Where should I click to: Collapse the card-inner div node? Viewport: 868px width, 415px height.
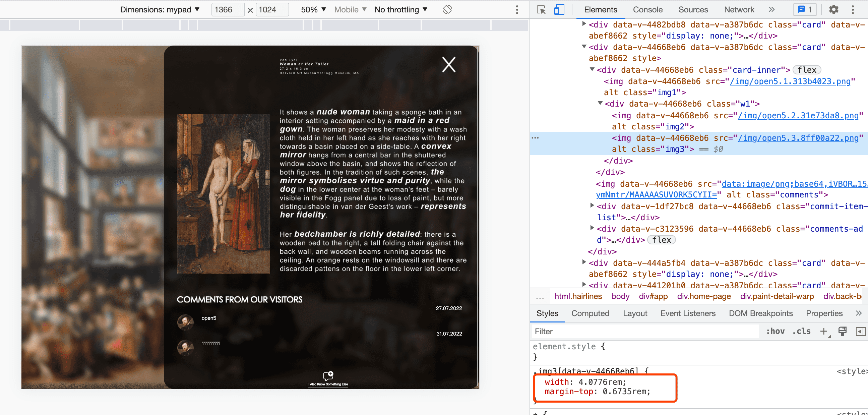coord(592,69)
